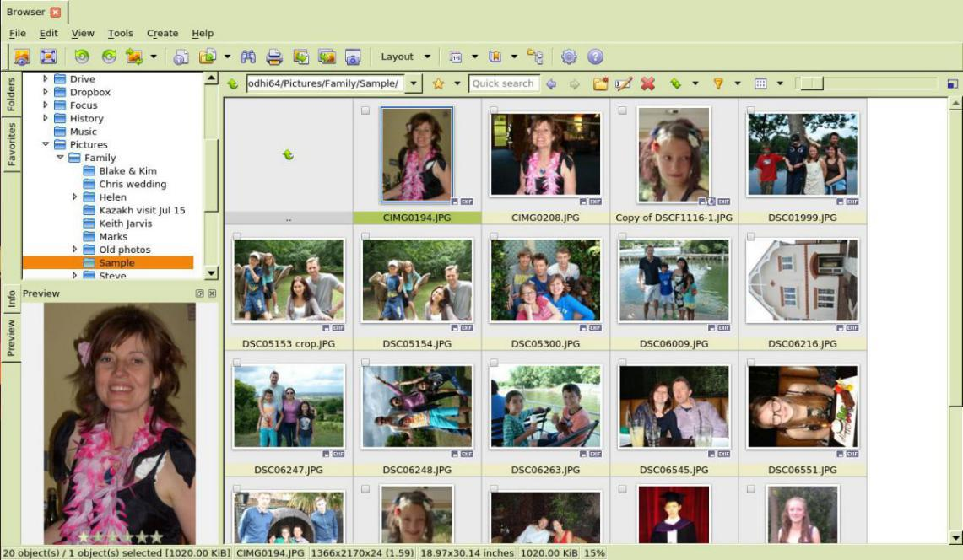Click the copy-to-folder toolbar icon
Viewport: 963px width, 560px height.
(208, 57)
